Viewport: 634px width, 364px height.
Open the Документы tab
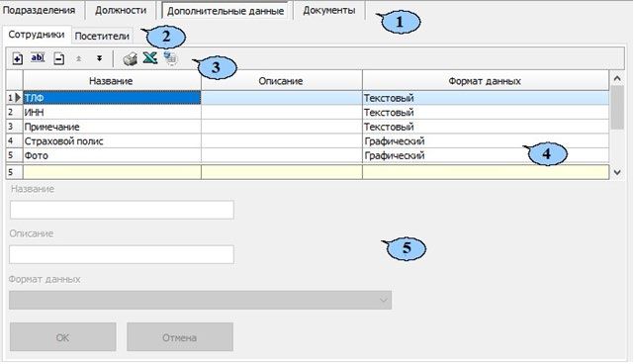[x=329, y=10]
